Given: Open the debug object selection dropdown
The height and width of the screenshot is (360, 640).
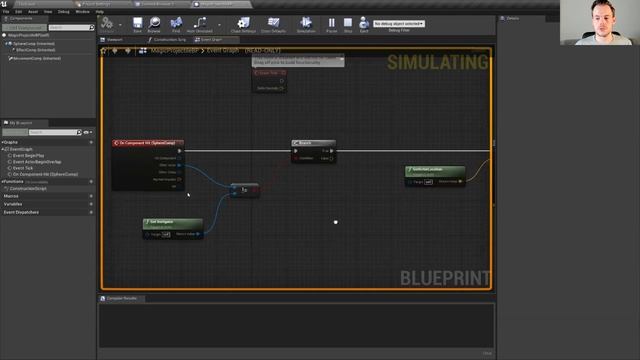Looking at the screenshot, I should [x=399, y=24].
